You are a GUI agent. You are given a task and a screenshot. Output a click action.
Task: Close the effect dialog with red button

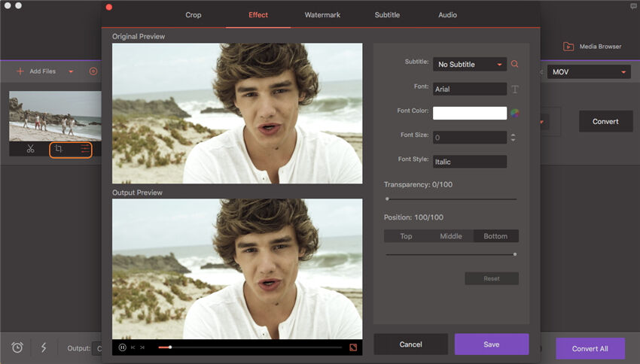coord(109,7)
